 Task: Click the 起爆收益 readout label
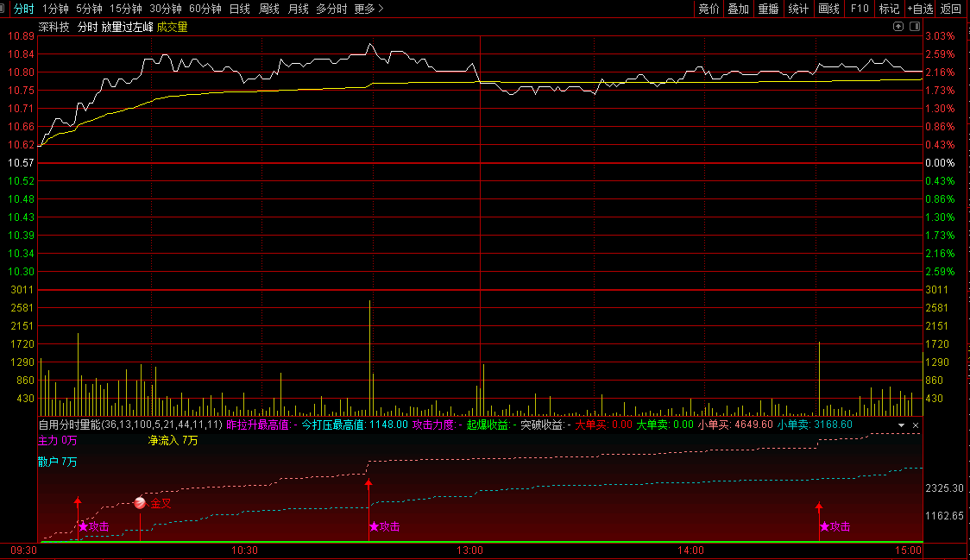click(491, 425)
